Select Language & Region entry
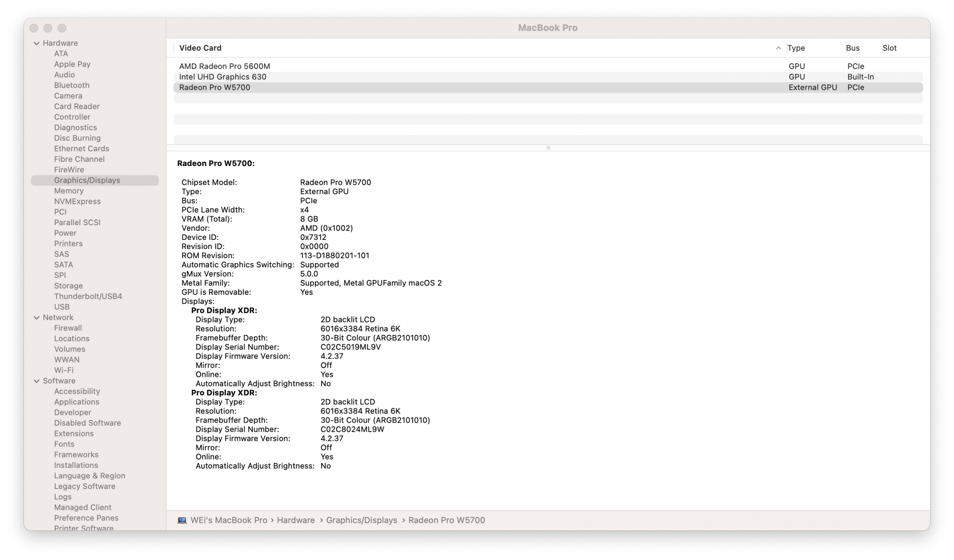 click(x=90, y=476)
